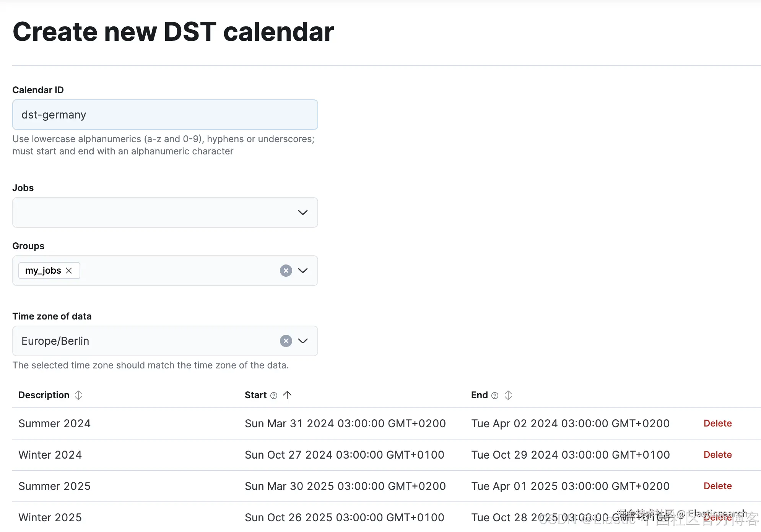Click the Description column header label
Screen dimensions: 761x532
point(44,395)
